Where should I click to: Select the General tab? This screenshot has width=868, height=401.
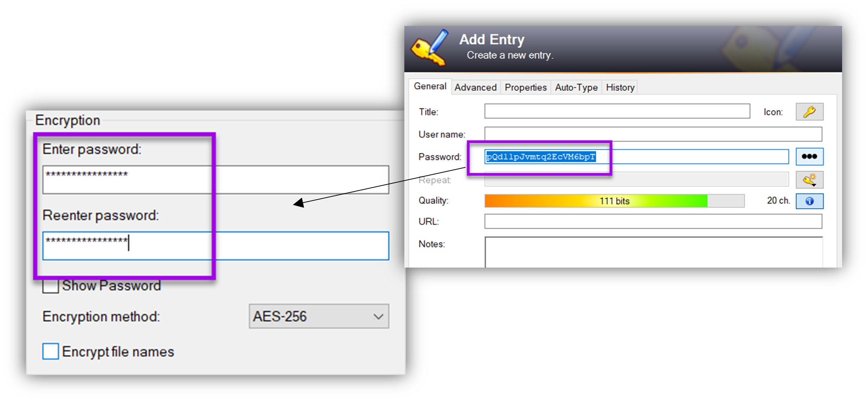(430, 86)
